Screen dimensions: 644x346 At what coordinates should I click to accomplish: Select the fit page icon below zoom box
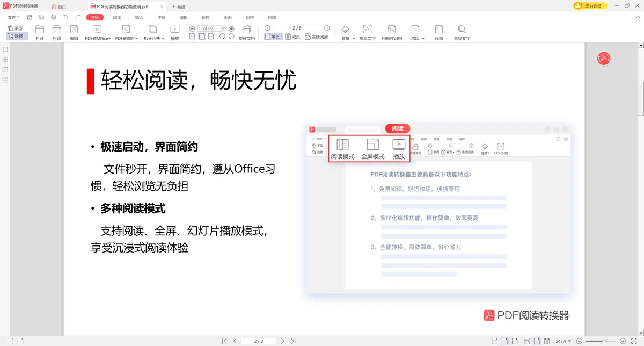tap(202, 37)
